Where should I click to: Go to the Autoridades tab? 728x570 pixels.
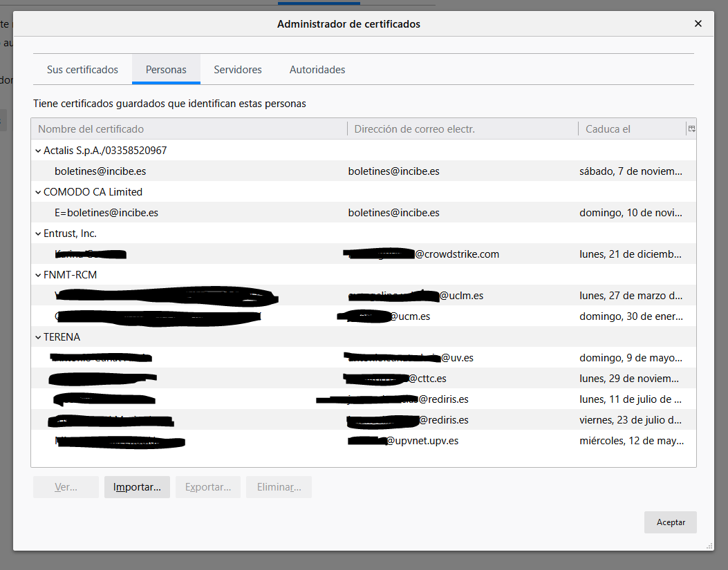[x=317, y=70]
